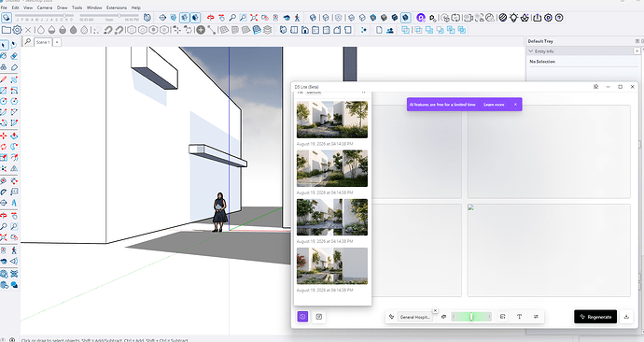This screenshot has width=644, height=342.
Task: Click the stacked layers icon in second toolbar
Action: pyautogui.click(x=267, y=30)
